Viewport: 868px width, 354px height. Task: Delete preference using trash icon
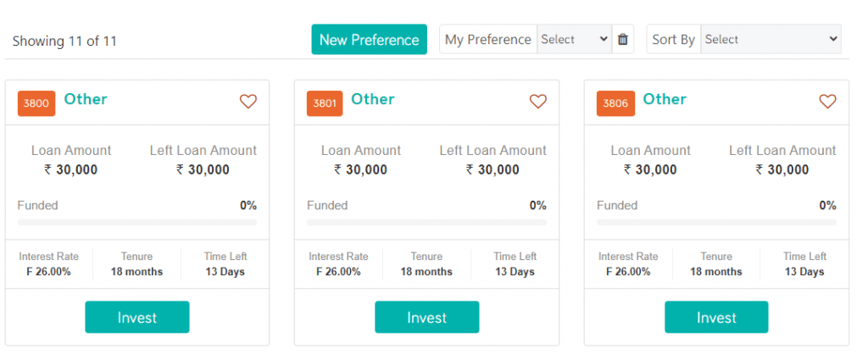click(x=623, y=39)
